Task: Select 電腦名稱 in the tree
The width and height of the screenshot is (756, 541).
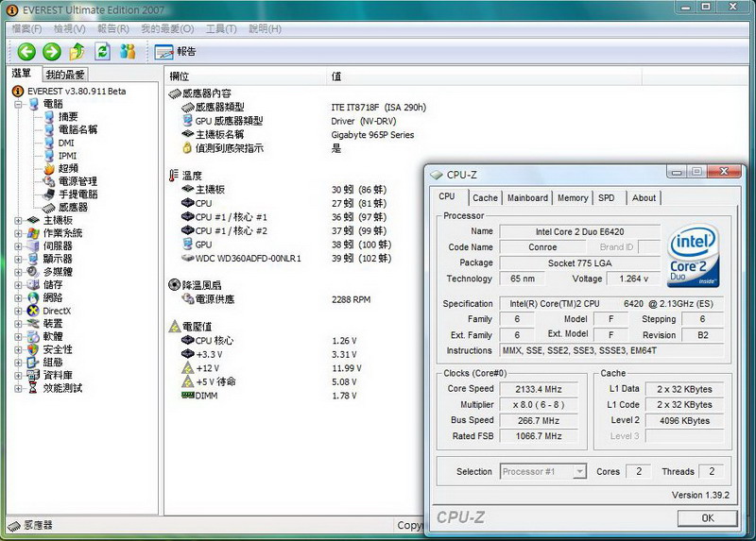Action: 77,129
